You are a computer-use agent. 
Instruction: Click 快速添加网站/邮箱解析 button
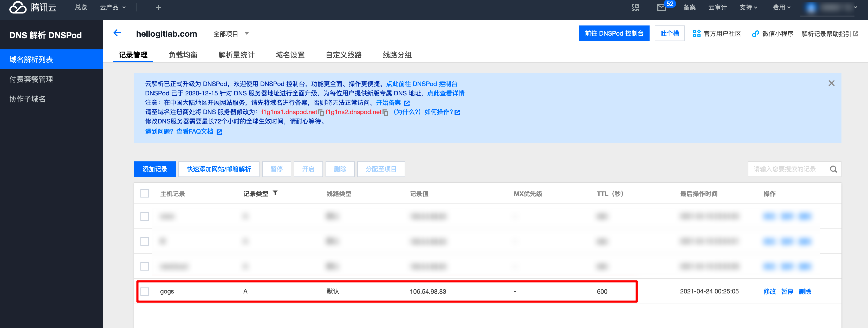[x=219, y=169]
